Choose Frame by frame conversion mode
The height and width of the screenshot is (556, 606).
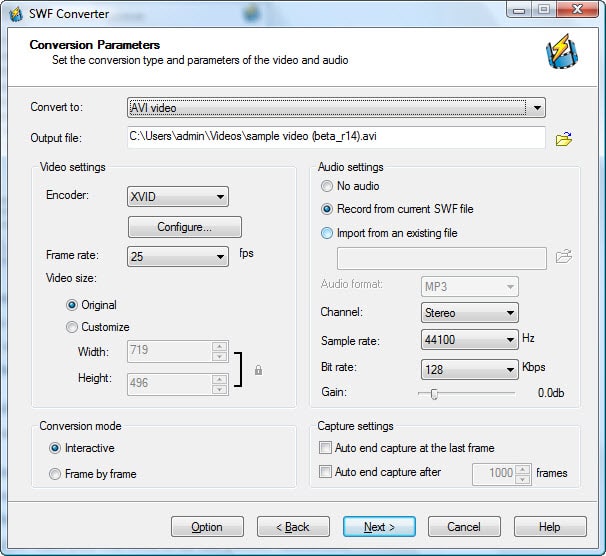(55, 474)
